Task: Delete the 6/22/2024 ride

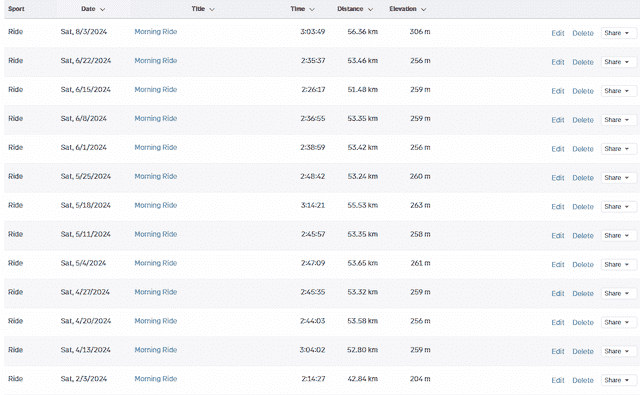Action: coord(583,62)
